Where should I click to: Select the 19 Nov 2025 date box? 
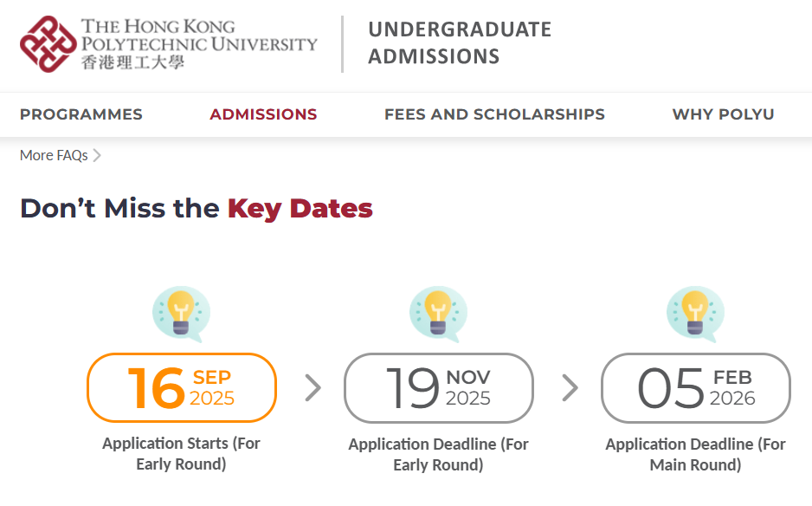439,388
